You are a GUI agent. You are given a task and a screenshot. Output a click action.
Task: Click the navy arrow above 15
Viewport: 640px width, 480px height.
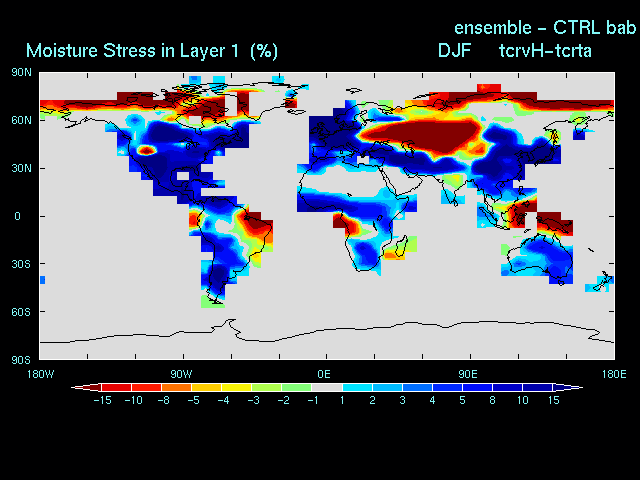click(x=567, y=387)
